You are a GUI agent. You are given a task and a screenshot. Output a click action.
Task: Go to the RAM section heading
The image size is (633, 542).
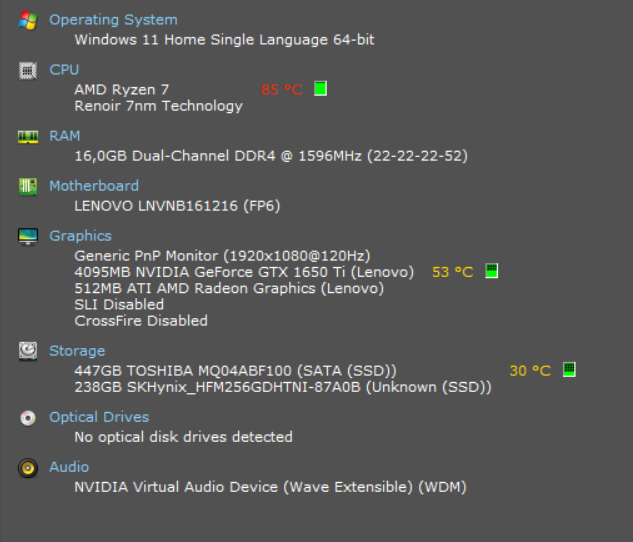(65, 136)
